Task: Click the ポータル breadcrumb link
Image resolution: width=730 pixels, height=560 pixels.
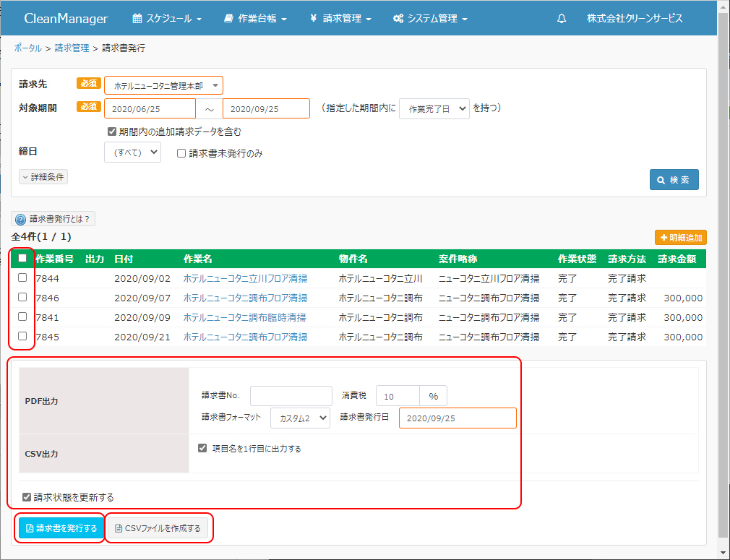Action: point(27,48)
